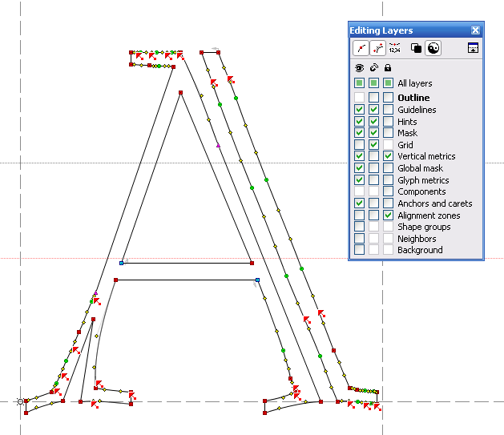
Task: Enable snapping to Global mask
Action: [373, 168]
